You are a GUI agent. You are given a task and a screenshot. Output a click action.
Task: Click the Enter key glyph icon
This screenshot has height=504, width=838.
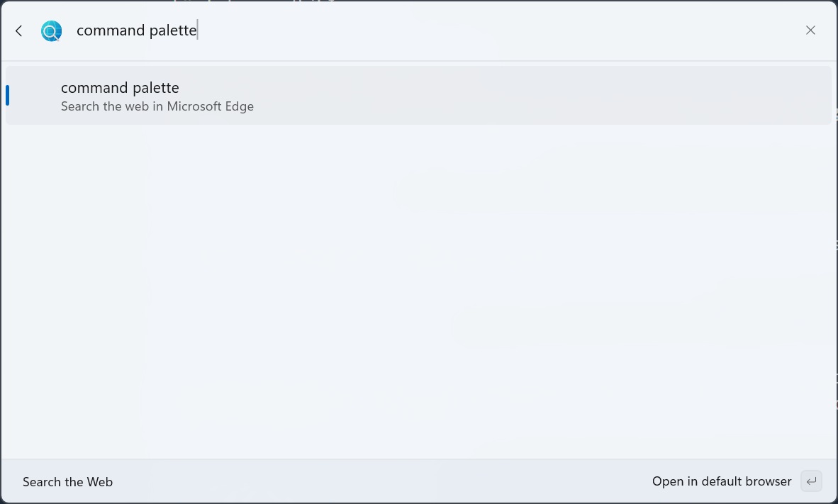tap(811, 481)
